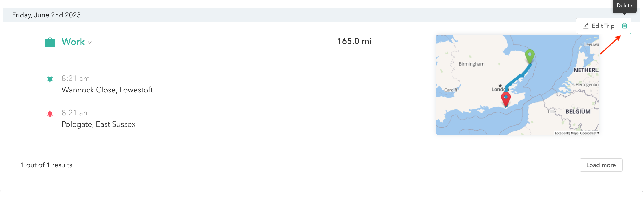The height and width of the screenshot is (207, 644).
Task: Click the London star marker on map
Action: click(500, 86)
